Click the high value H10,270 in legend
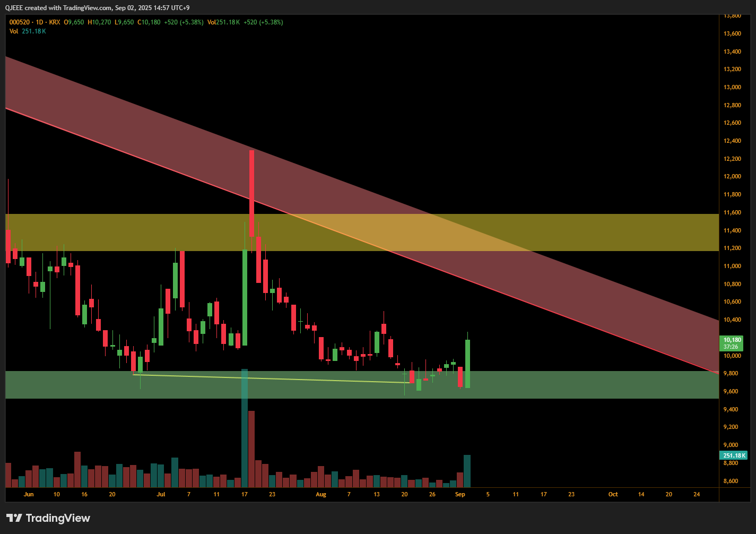Screen dimensions: 756x534 click(x=99, y=22)
